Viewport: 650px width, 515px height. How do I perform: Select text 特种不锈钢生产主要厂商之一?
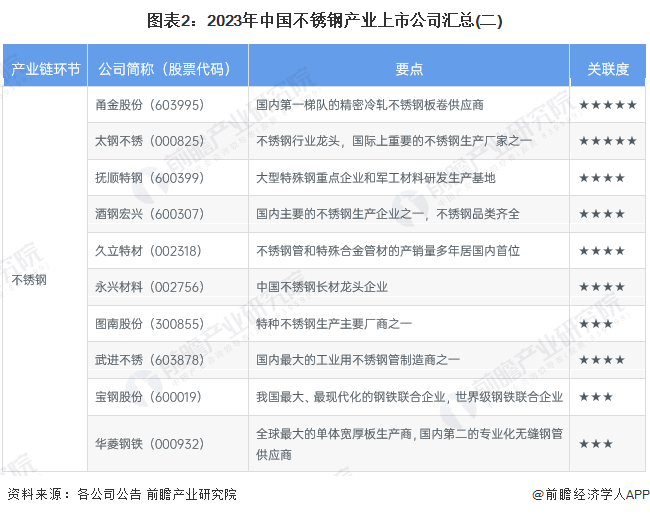(334, 324)
